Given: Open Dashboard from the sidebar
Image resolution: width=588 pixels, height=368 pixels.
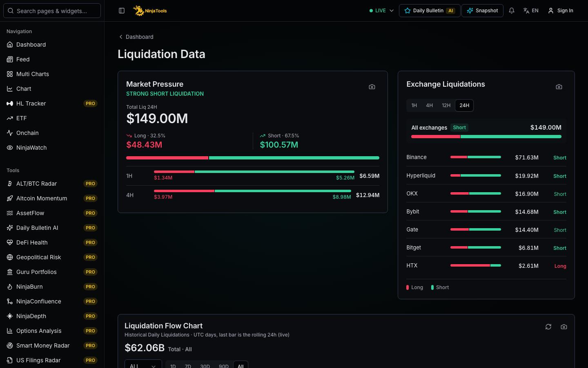Looking at the screenshot, I should [x=52, y=45].
